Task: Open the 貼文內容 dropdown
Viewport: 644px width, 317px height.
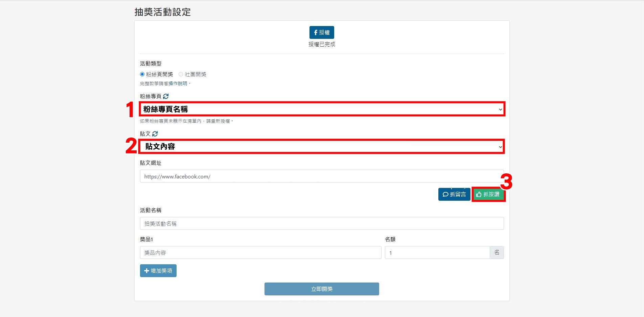Action: coord(322,147)
